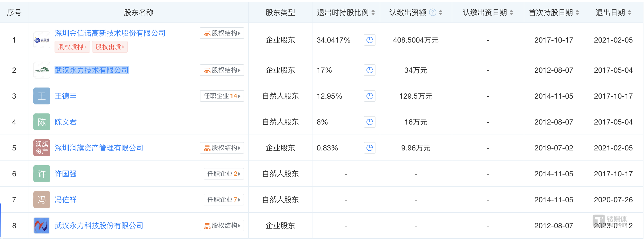This screenshot has height=239, width=644.
Task: Click pie chart icon beside 0.83%
Action: coord(369,148)
